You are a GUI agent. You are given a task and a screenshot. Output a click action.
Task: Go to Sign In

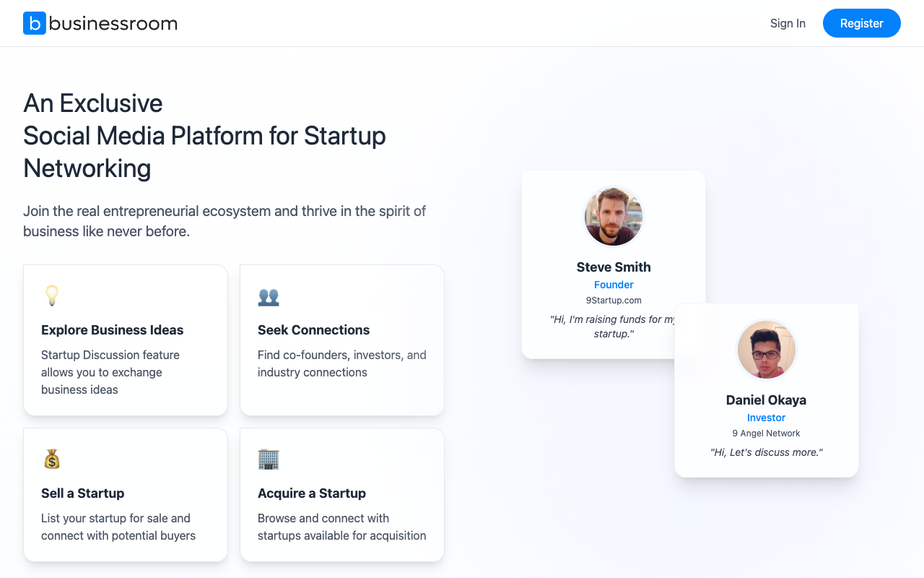(x=788, y=23)
